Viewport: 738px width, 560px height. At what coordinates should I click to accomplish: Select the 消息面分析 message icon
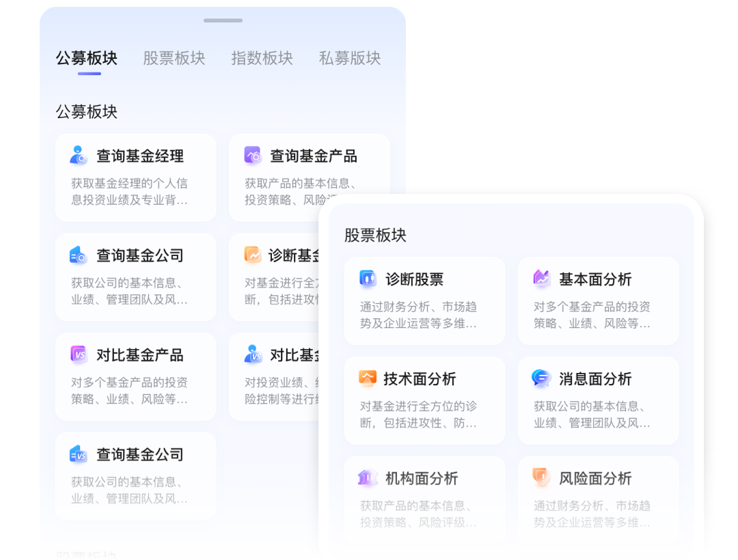click(541, 379)
